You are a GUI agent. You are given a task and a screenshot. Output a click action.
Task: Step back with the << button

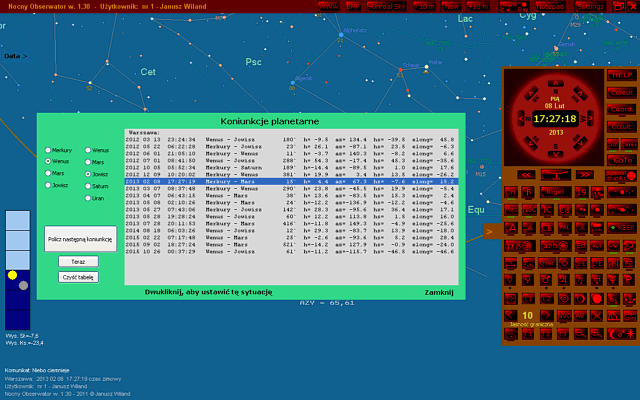527,175
